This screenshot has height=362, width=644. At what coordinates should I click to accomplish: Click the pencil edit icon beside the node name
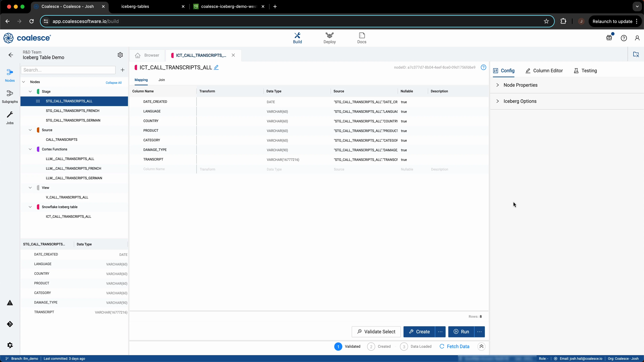(216, 67)
